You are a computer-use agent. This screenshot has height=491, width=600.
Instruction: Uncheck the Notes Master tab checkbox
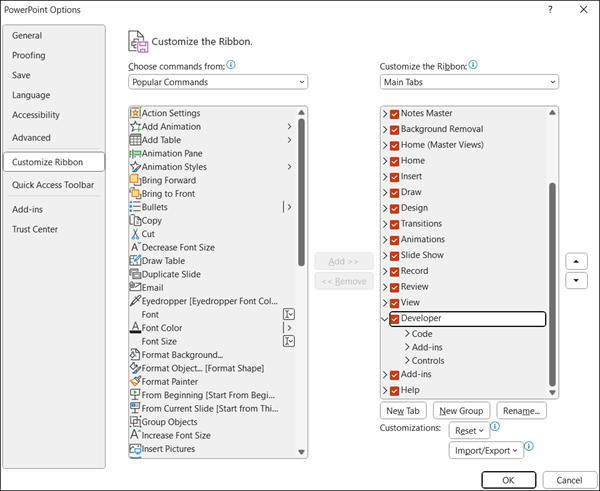point(395,114)
